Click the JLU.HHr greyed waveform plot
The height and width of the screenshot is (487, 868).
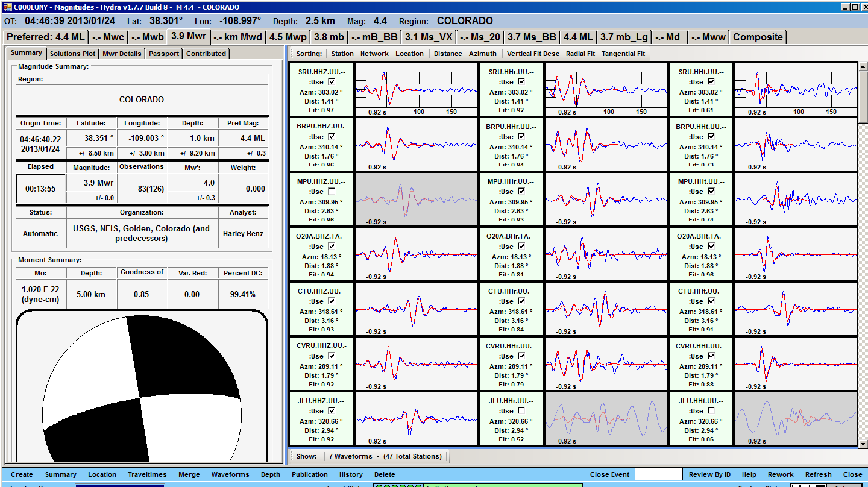coord(606,418)
